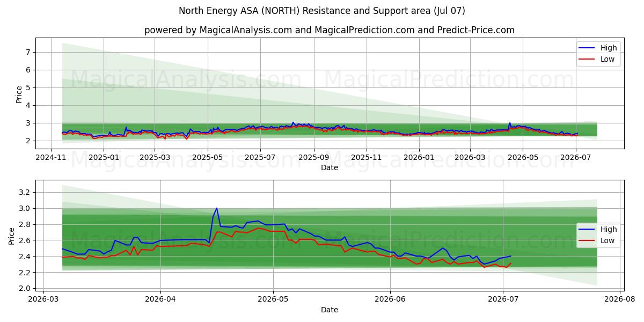The image size is (644, 322).
Task: Click the '7' y-axis tick on top chart
Action: (x=27, y=52)
